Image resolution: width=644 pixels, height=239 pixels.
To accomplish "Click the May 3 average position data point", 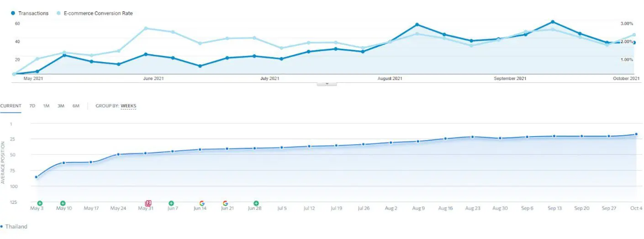I will 36,177.
